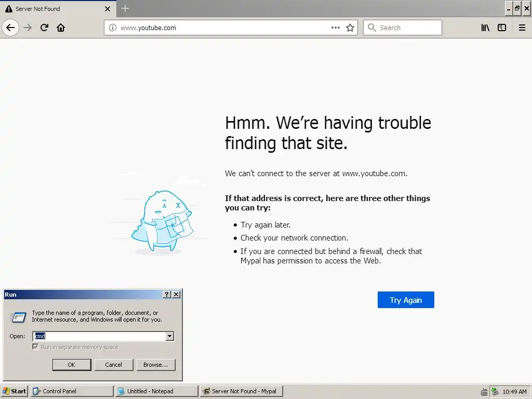Switch to Untitled - Notepad taskbar button
Image resolution: width=532 pixels, height=399 pixels.
coord(156,391)
